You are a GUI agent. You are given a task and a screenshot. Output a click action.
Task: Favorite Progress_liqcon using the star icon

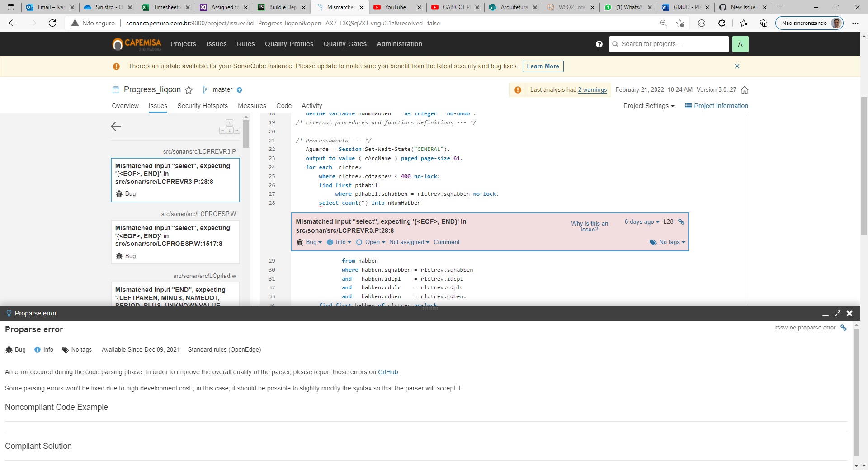(189, 90)
